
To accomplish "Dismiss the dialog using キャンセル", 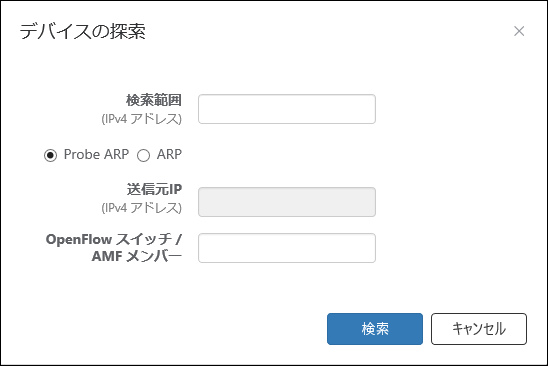I will click(x=479, y=329).
